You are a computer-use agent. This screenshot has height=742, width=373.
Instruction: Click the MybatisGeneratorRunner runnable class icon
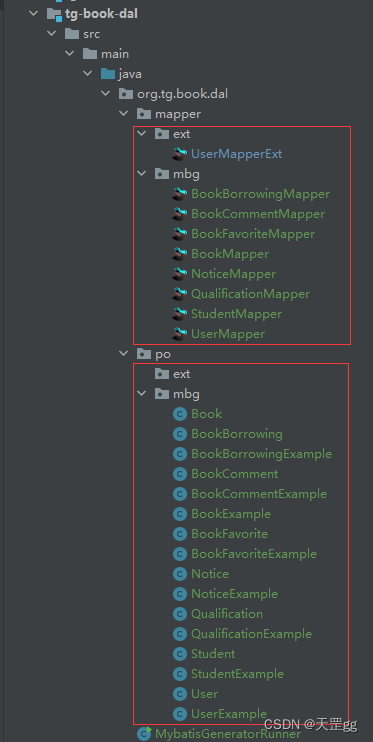coord(144,733)
